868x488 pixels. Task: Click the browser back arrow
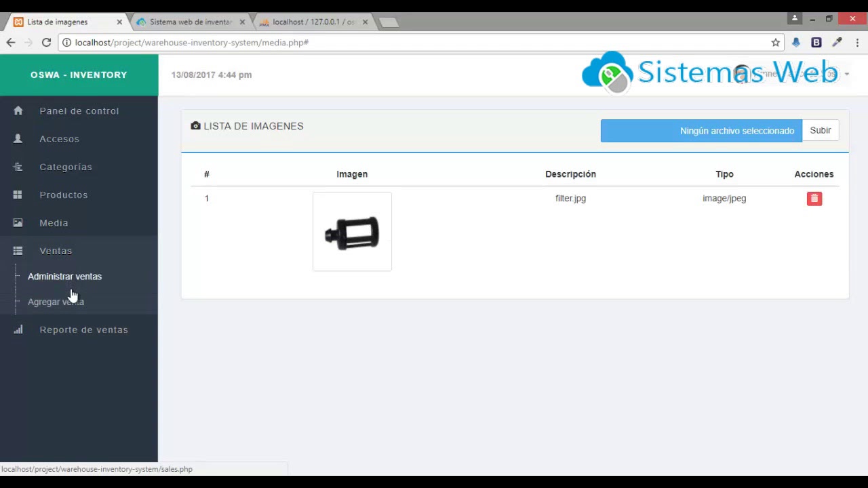[11, 42]
